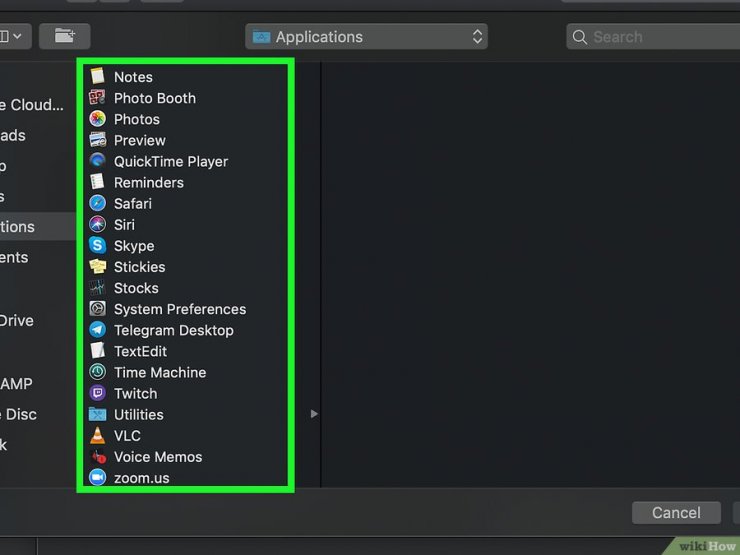Click the TextEdit app icon
Screen dimensions: 740x555
97,351
